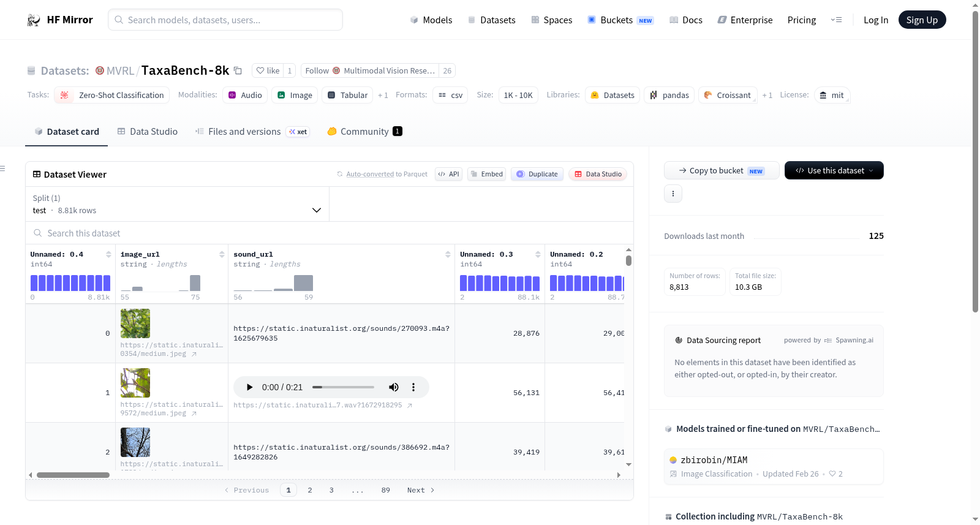Select the csv format tag

click(x=450, y=96)
